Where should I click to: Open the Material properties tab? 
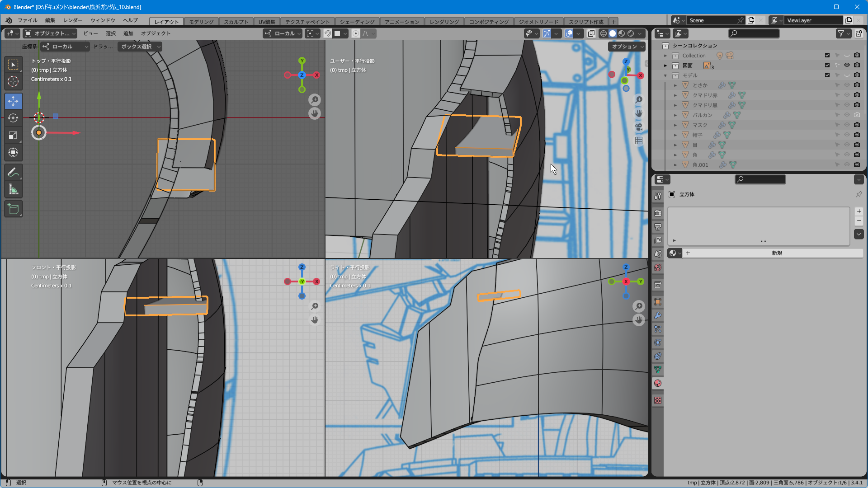(658, 383)
